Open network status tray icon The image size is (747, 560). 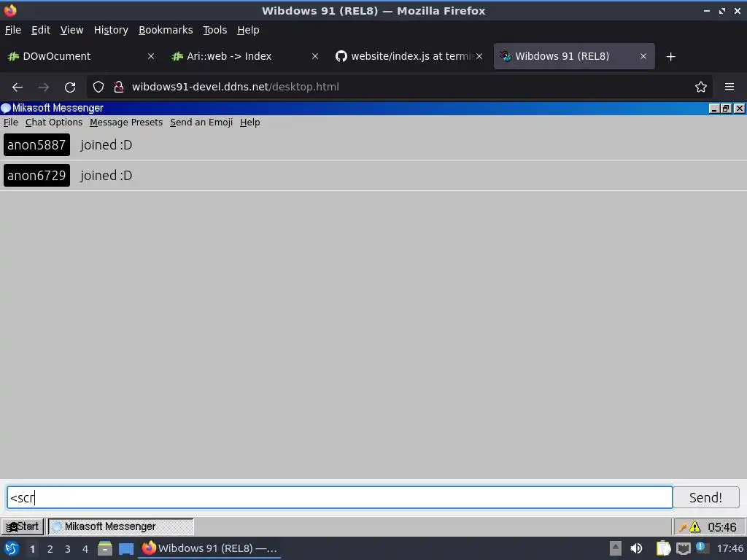coord(683,548)
